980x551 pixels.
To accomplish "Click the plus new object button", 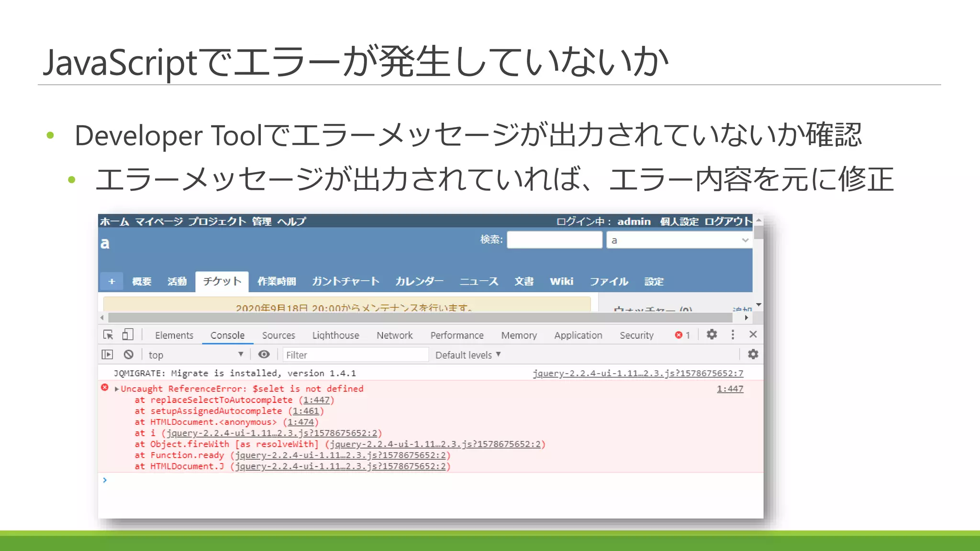I will [x=111, y=281].
